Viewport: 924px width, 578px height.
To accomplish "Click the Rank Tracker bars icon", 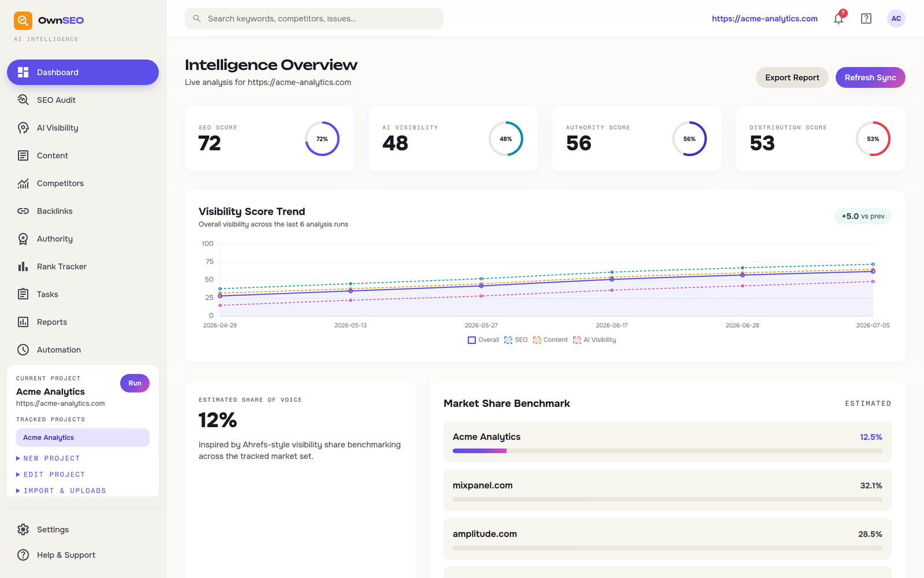I will pyautogui.click(x=23, y=266).
